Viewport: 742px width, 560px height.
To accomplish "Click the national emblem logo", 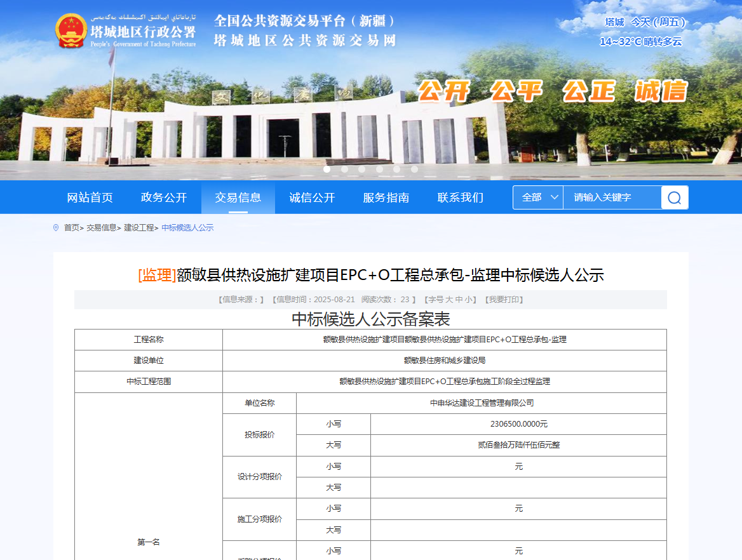I will point(71,30).
